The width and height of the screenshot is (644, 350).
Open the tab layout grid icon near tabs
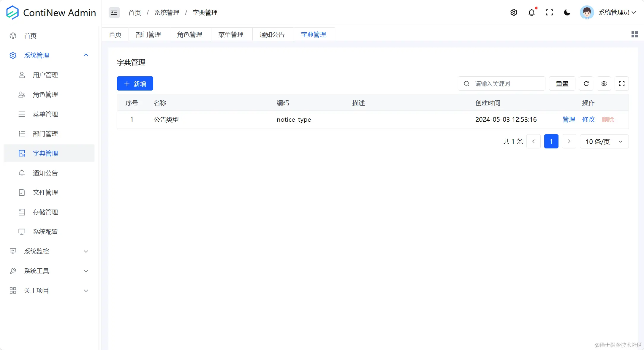pyautogui.click(x=634, y=34)
